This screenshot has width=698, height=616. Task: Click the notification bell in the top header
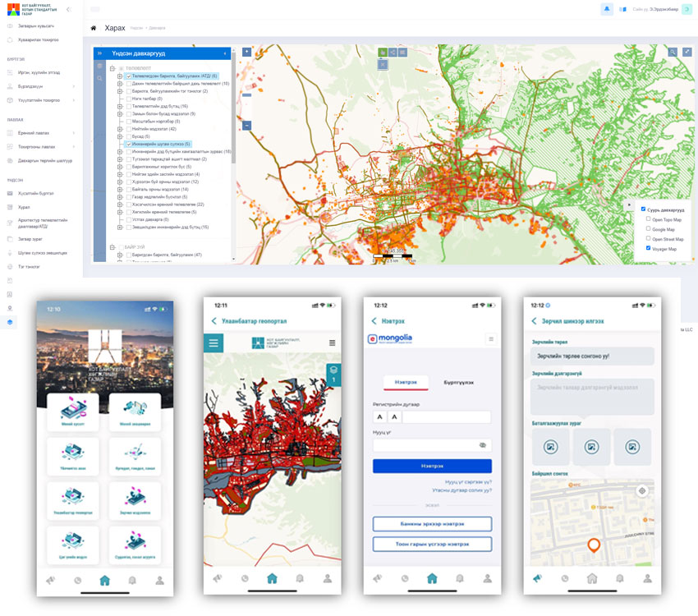pos(607,9)
